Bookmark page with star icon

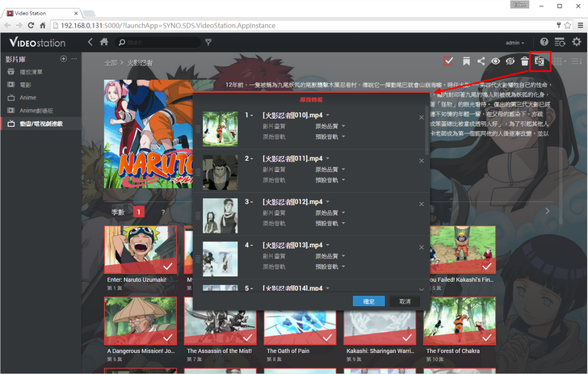[568, 25]
